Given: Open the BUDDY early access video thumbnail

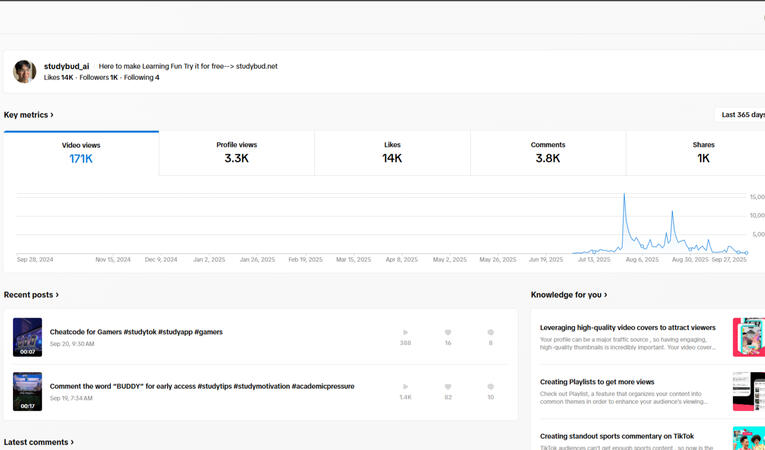Looking at the screenshot, I should pos(27,391).
